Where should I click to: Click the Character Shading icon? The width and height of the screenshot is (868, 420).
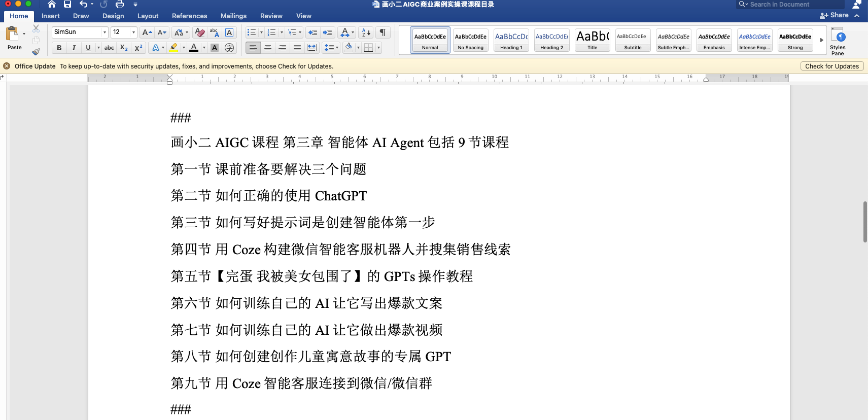pos(215,48)
